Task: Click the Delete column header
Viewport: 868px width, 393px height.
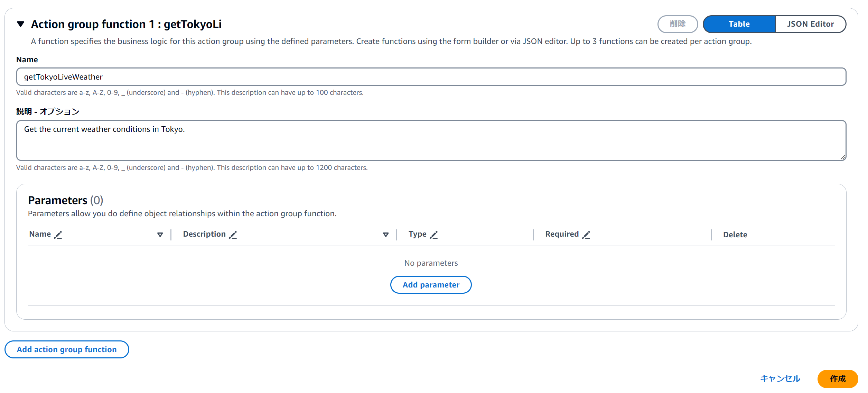Action: [735, 235]
